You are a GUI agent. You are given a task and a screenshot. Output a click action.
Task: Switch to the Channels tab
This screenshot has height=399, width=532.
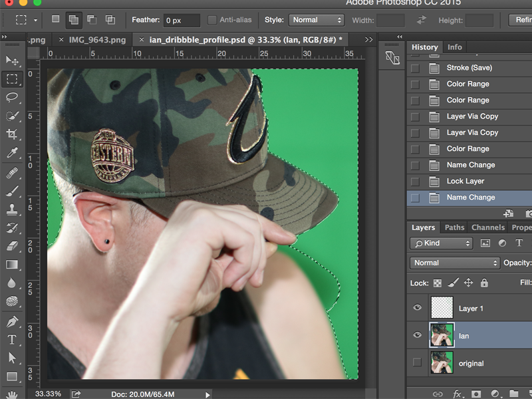[487, 227]
